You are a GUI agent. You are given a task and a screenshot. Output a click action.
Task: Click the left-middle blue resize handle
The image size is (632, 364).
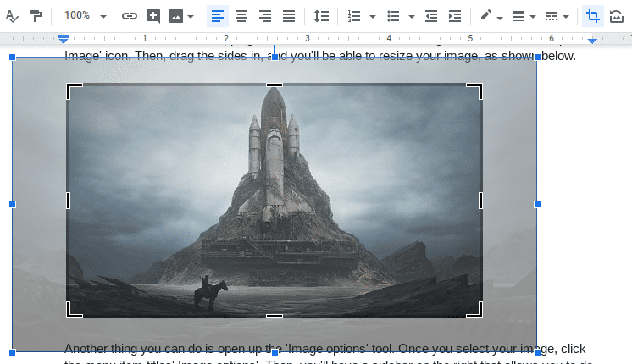(12, 205)
